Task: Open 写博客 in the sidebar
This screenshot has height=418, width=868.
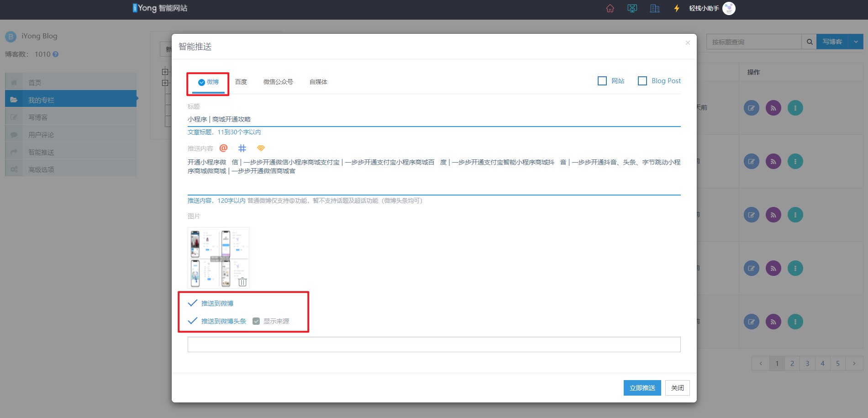Action: point(71,117)
